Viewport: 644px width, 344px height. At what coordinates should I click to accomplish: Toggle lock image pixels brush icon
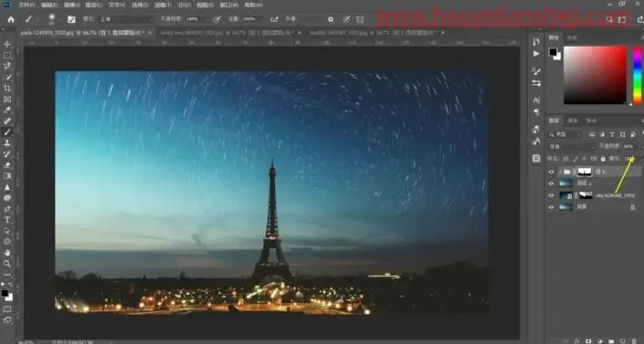point(575,159)
